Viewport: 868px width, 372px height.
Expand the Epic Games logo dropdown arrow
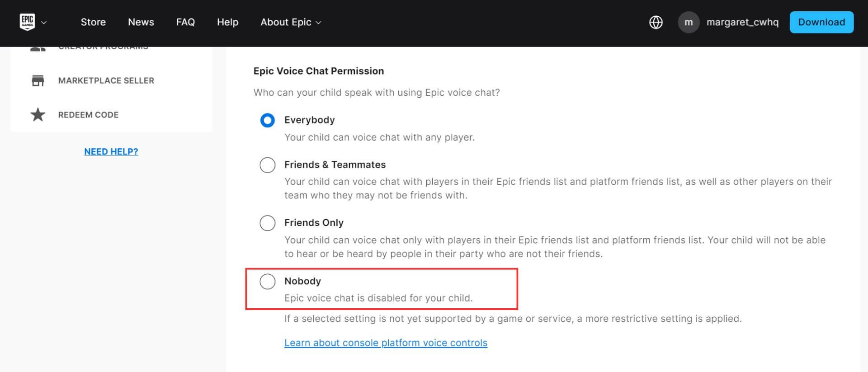click(x=44, y=22)
